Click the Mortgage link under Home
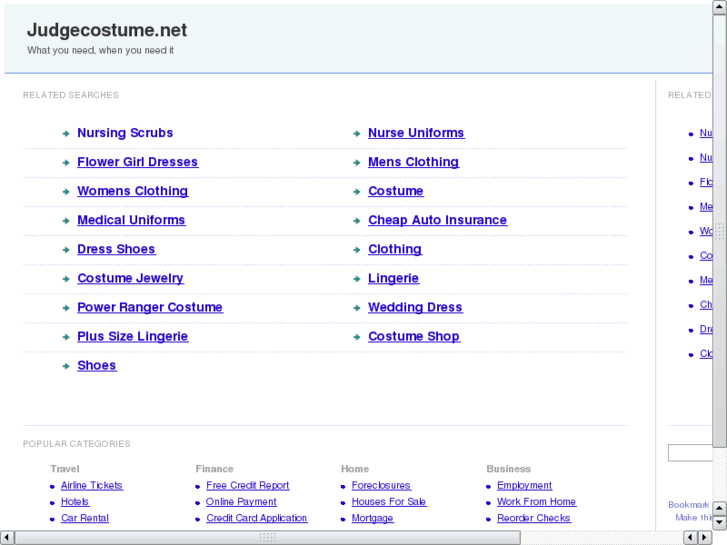 pos(372,518)
